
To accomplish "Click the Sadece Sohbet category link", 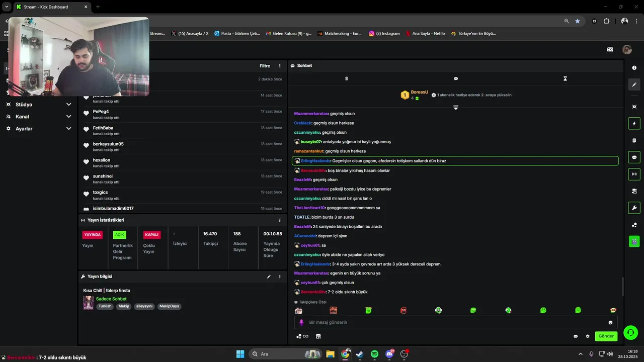I will tap(111, 299).
